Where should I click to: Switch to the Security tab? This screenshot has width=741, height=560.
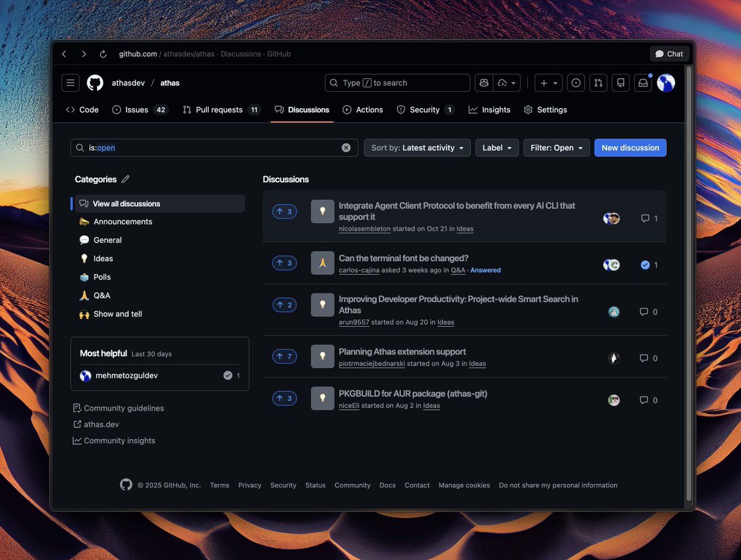425,110
